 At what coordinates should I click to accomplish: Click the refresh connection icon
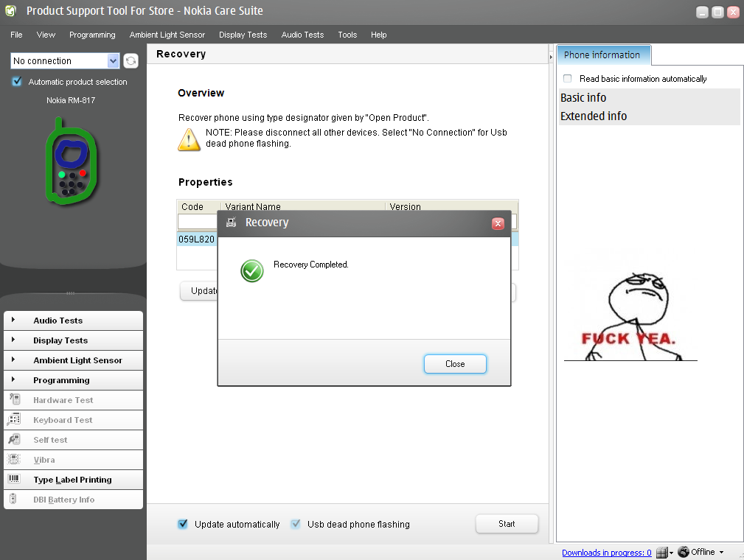pyautogui.click(x=131, y=60)
